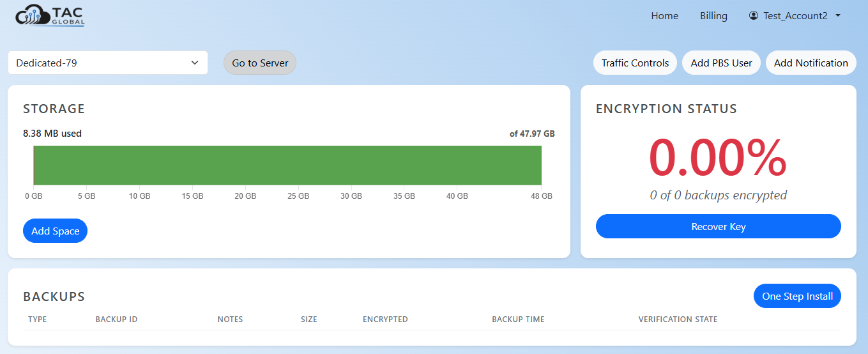
Task: Click the BACKUP TIME column header
Action: click(x=518, y=319)
